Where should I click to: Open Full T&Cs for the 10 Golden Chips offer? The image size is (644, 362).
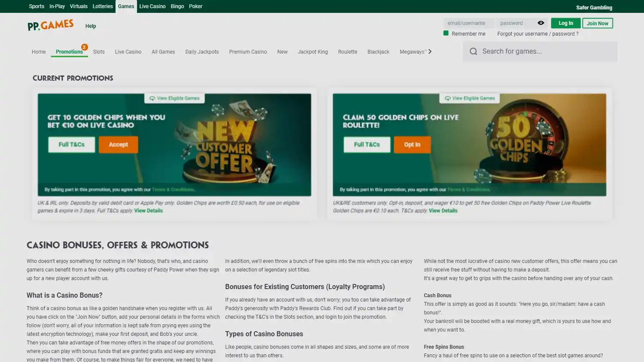tap(72, 145)
